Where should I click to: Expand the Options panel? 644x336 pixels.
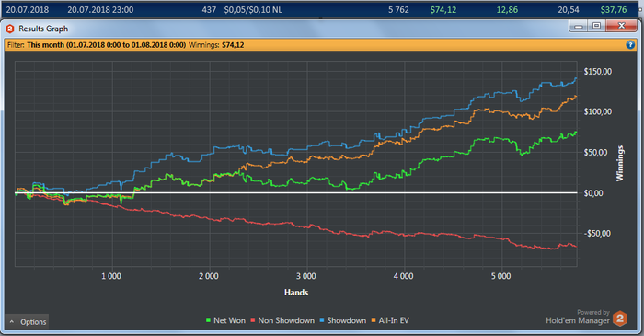point(27,321)
